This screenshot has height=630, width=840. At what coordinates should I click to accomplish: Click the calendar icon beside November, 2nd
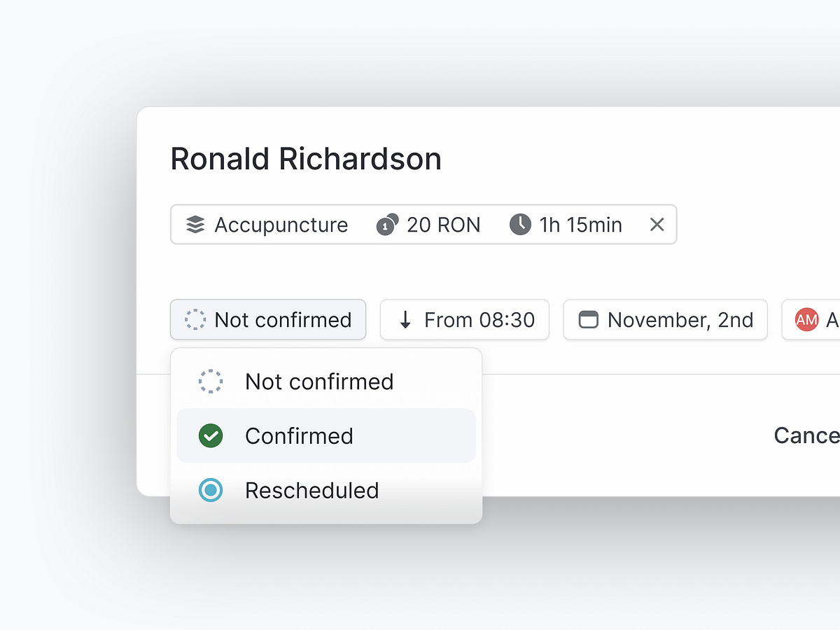click(589, 320)
